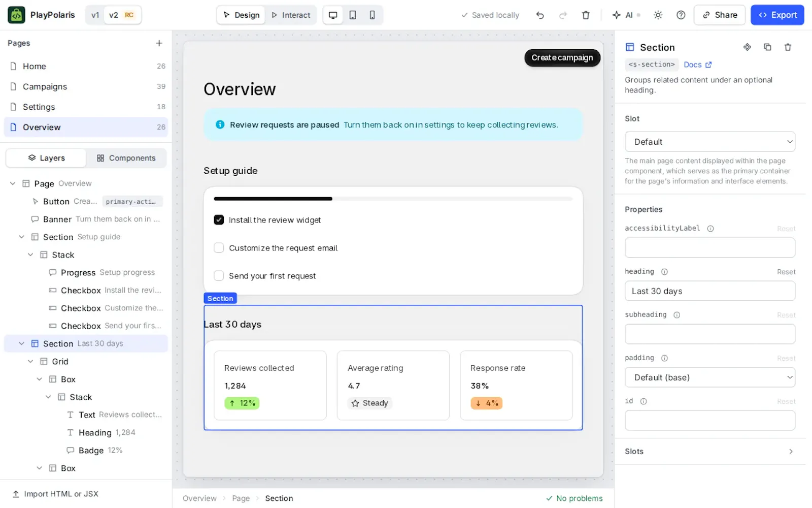Switch to Interact mode
The image size is (812, 508).
click(x=291, y=15)
